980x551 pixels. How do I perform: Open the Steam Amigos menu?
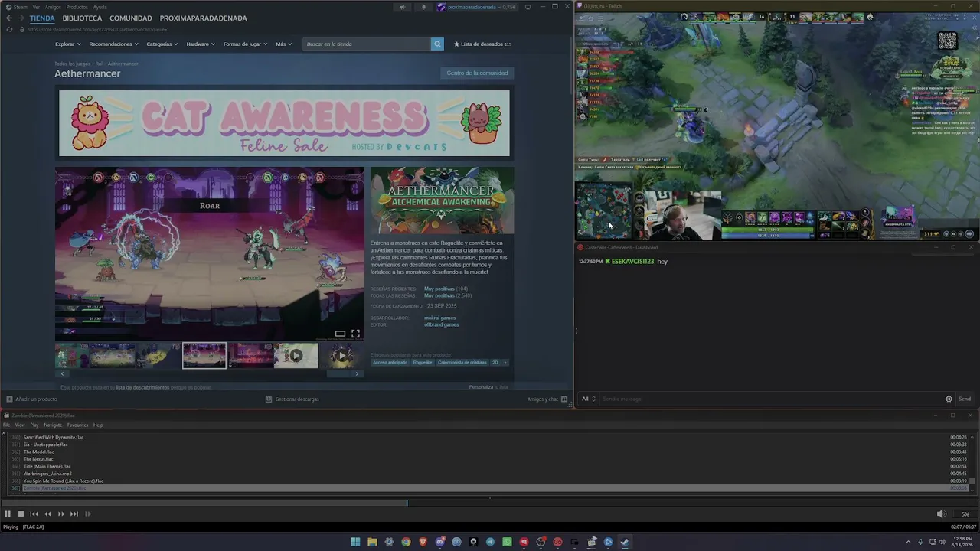pos(53,7)
